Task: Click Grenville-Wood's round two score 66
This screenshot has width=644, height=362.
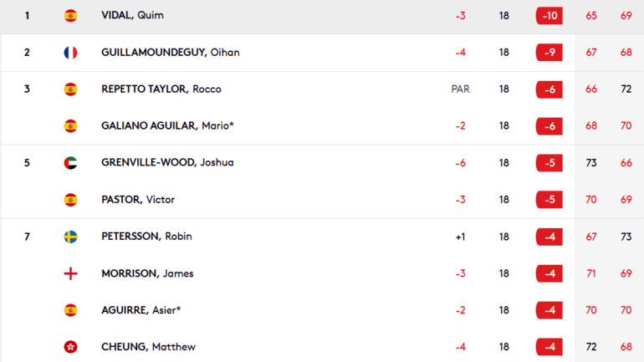Action: [626, 163]
